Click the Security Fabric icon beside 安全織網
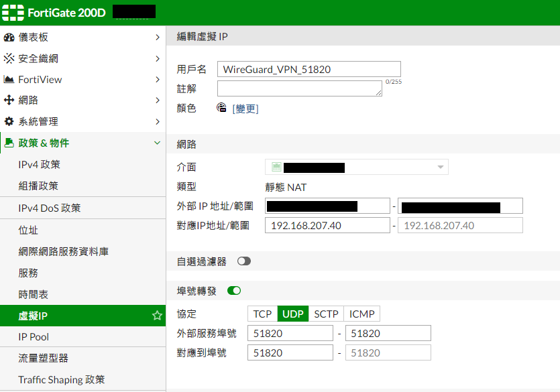The width and height of the screenshot is (560, 392). click(9, 58)
